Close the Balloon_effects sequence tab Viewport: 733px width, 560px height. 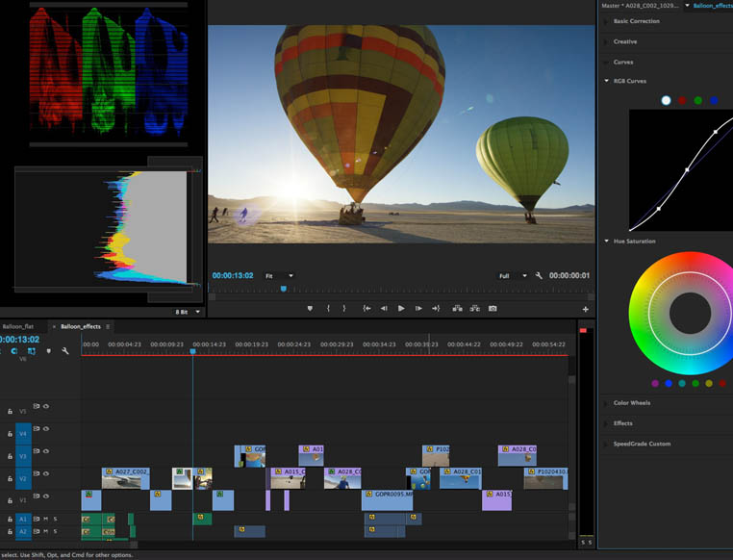pos(54,327)
